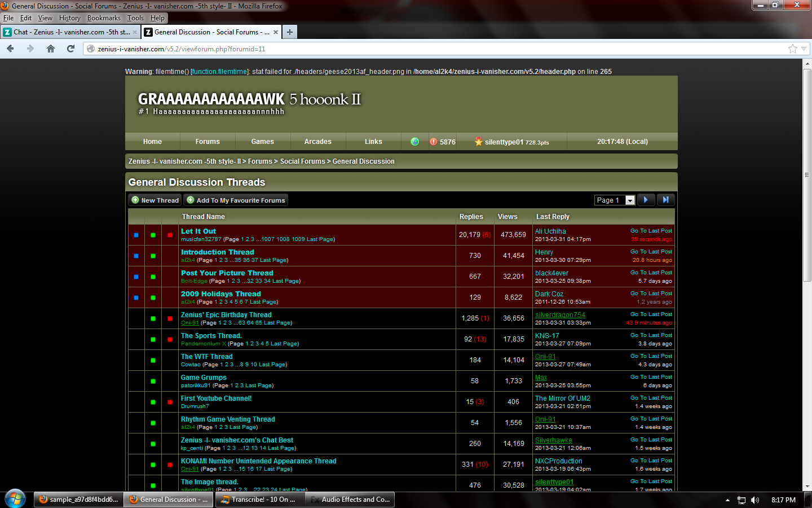
Task: Reload the page with the refresh icon
Action: (x=70, y=49)
